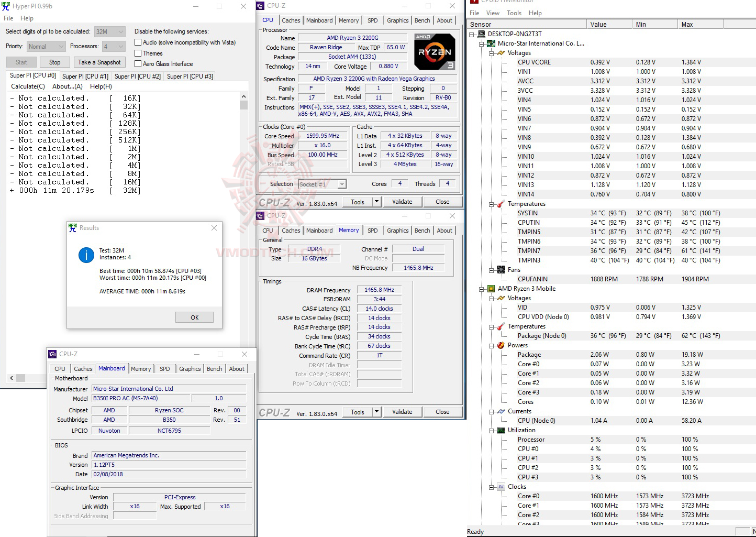Switch to Super PI [CPU #2] tab

coord(138,76)
